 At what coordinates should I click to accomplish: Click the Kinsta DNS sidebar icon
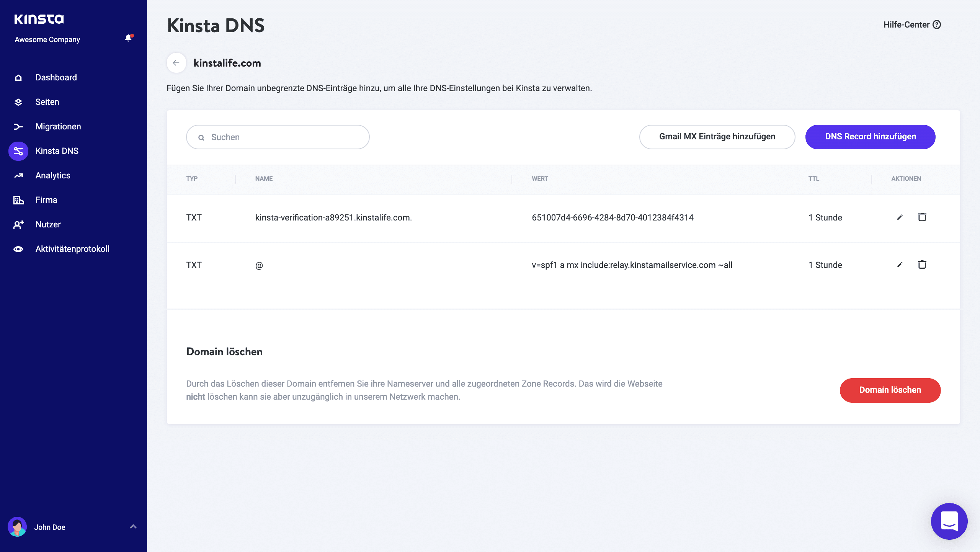click(18, 151)
